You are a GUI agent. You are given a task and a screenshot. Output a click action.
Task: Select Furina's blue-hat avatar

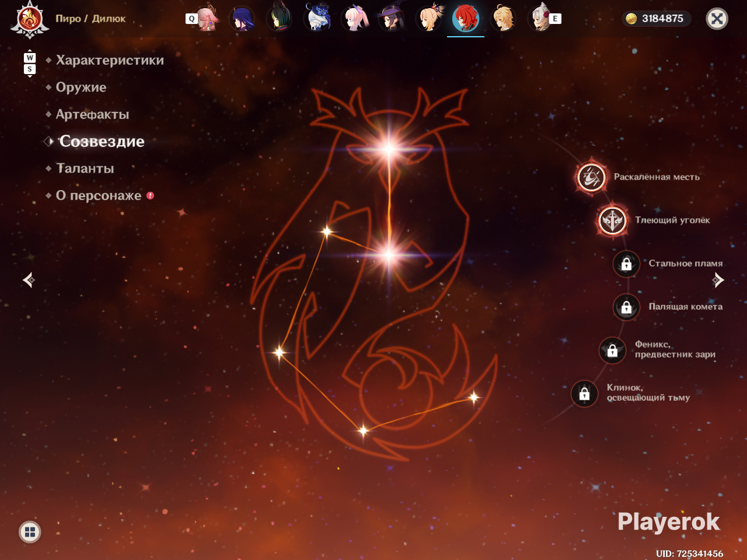316,19
